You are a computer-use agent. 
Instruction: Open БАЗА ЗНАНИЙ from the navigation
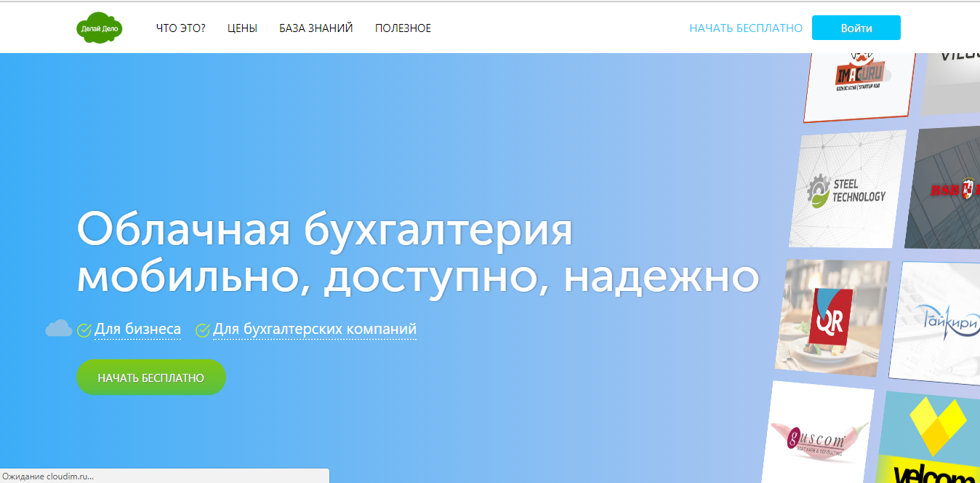coord(314,28)
